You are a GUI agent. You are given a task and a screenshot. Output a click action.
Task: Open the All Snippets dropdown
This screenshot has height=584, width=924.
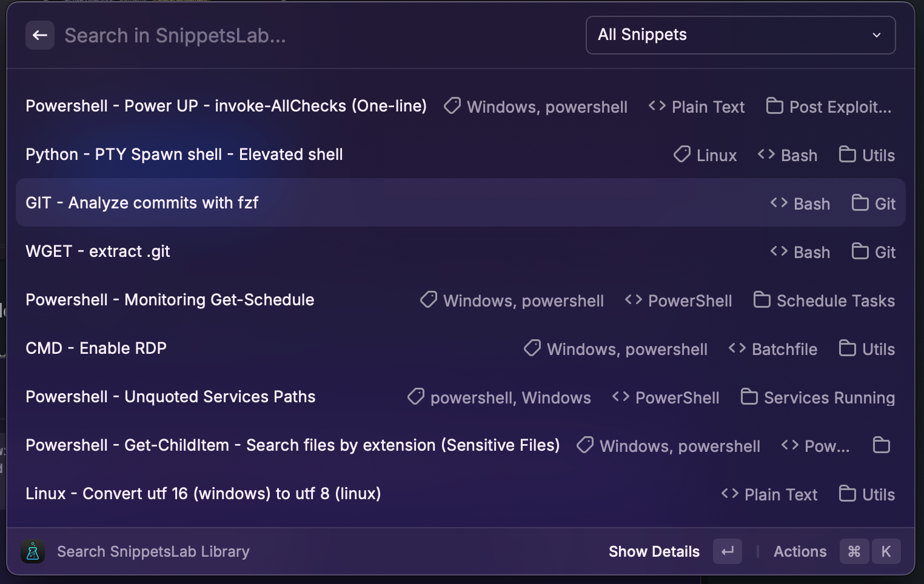point(740,35)
